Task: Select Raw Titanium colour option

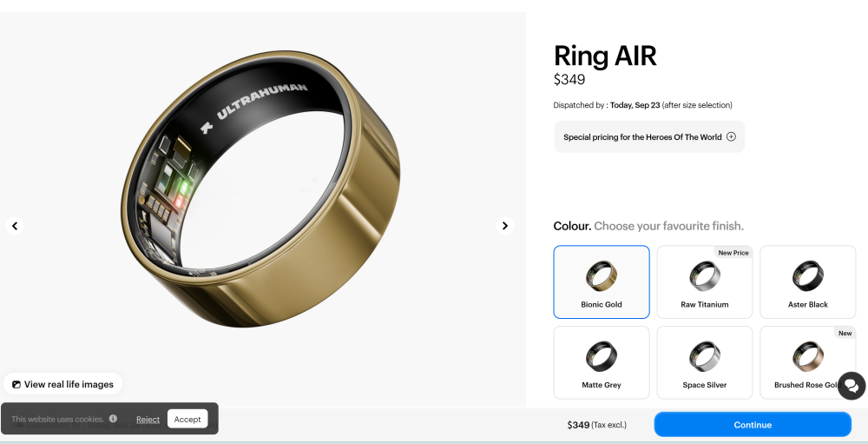Action: pos(704,282)
